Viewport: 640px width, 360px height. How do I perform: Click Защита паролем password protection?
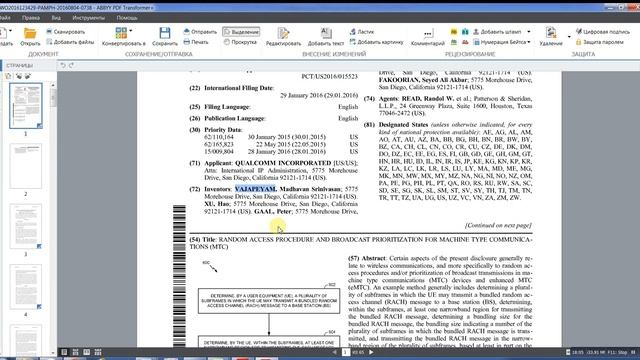tap(600, 42)
